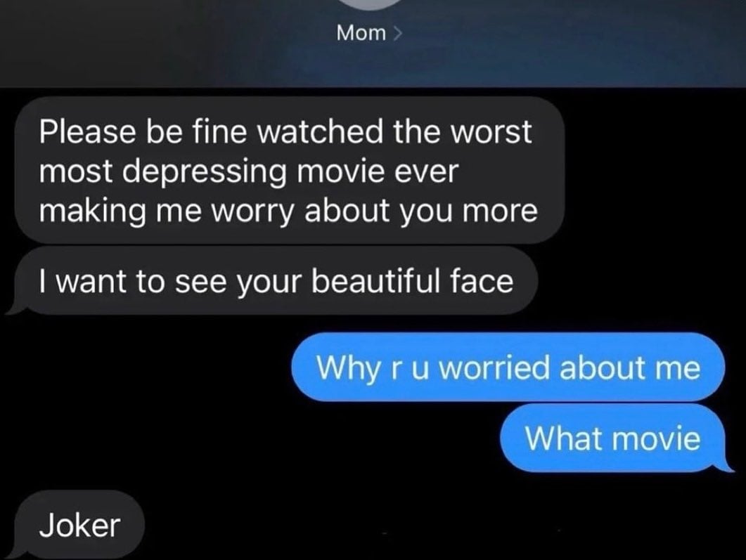
Task: Tap the 'Mom' contact name
Action: tap(361, 33)
